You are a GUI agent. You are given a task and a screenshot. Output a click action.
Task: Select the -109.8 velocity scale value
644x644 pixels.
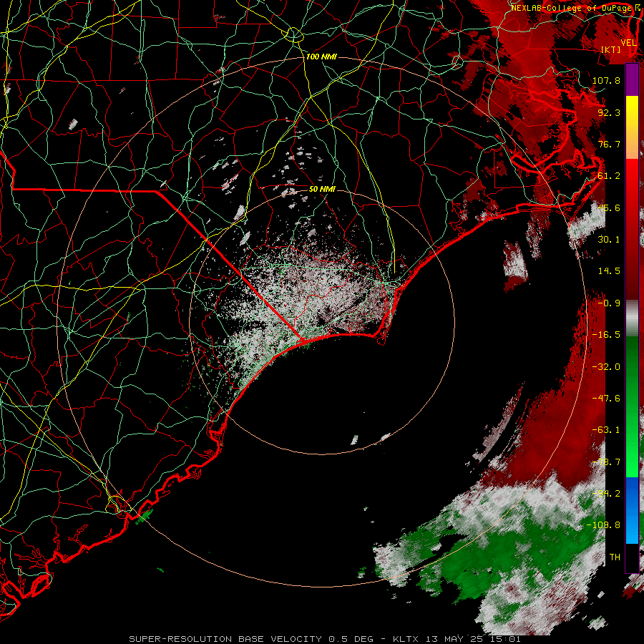(x=603, y=525)
